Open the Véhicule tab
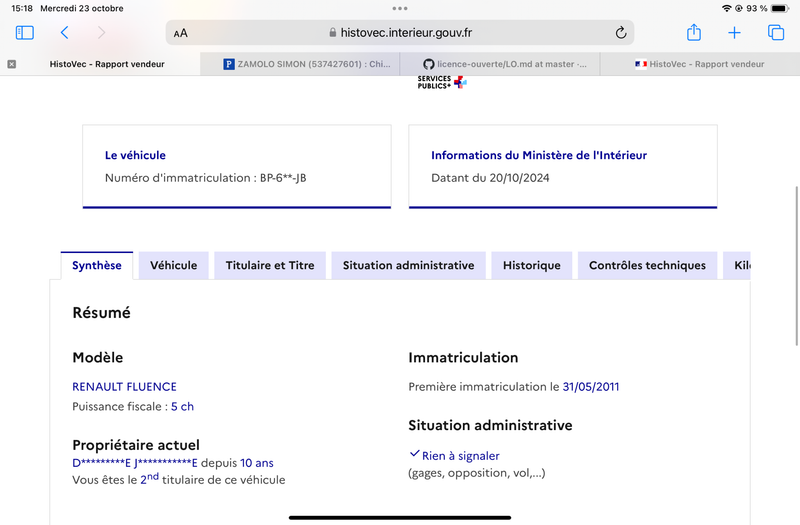The image size is (800, 525). point(173,265)
